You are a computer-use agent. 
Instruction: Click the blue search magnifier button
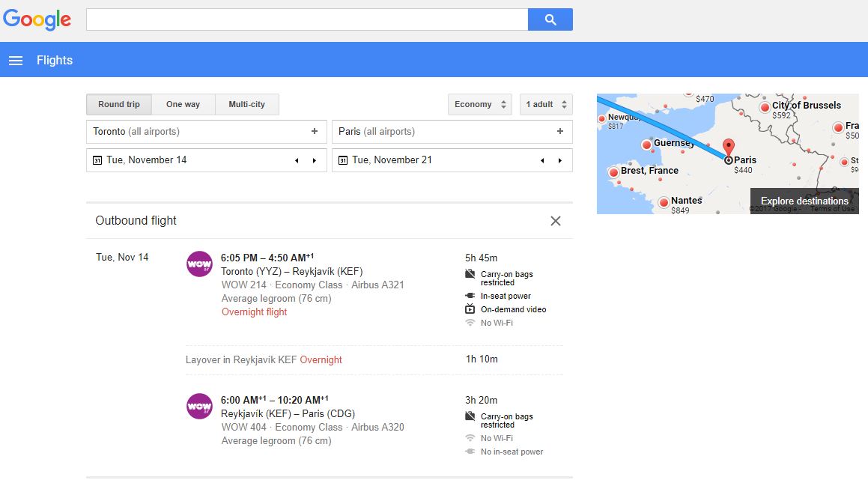(550, 19)
